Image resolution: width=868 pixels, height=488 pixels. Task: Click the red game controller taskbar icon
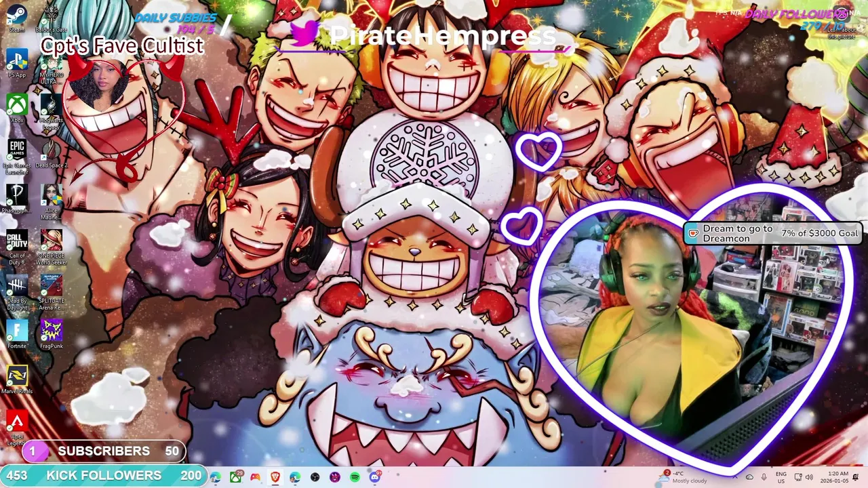click(x=256, y=477)
